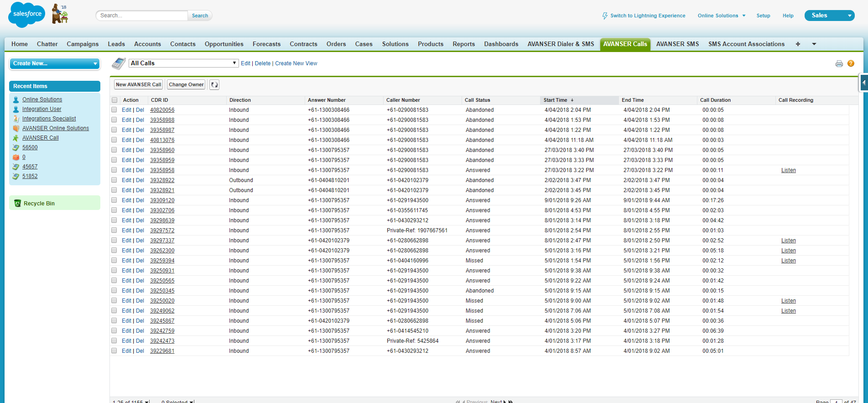The height and width of the screenshot is (403, 868).
Task: Check the box for call 39229681
Action: click(114, 351)
